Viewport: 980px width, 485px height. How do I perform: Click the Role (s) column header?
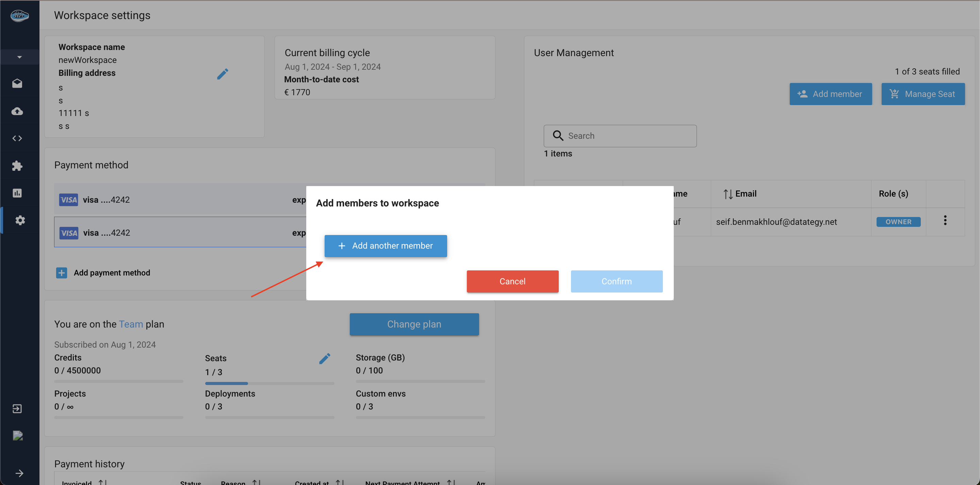(x=893, y=194)
